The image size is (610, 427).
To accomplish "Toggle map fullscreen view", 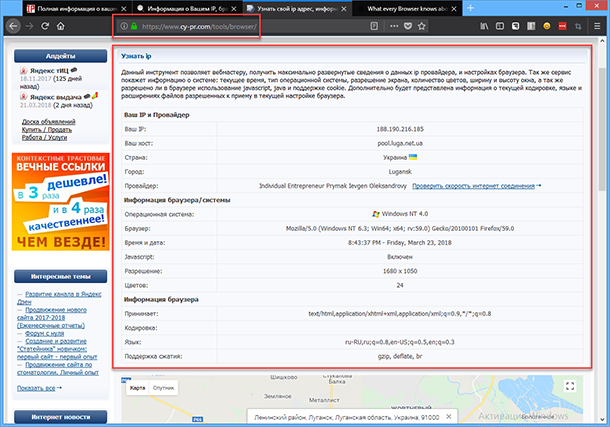I will (570, 386).
